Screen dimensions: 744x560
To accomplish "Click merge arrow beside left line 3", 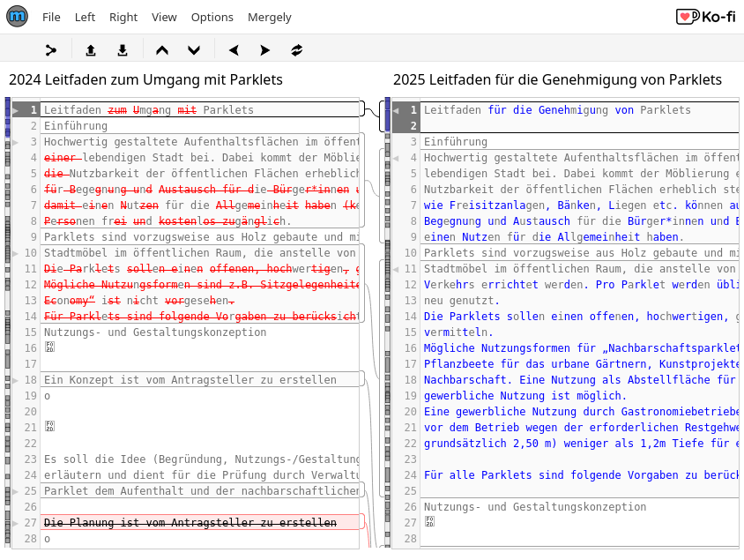I will (x=16, y=142).
